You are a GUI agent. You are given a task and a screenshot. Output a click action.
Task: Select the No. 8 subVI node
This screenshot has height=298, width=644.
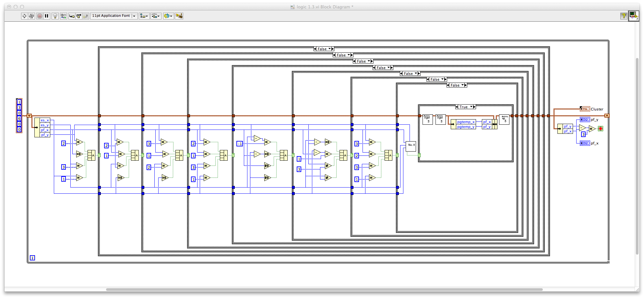coord(411,146)
